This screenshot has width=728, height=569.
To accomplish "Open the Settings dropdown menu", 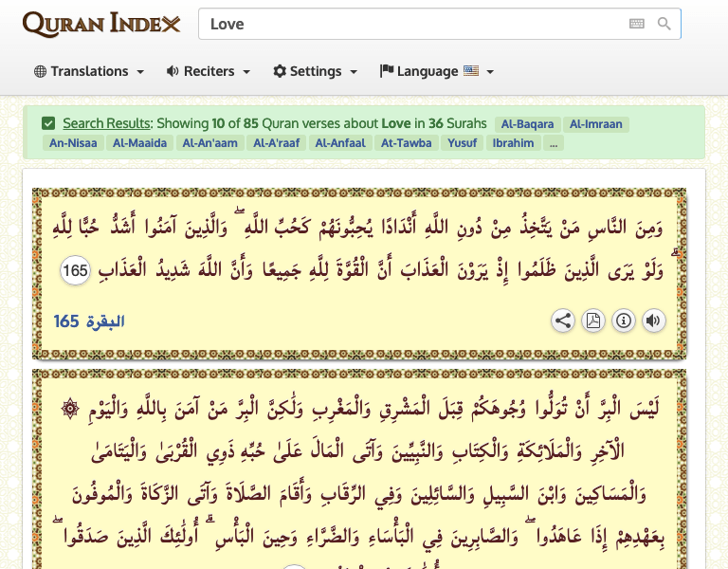I will click(x=316, y=71).
